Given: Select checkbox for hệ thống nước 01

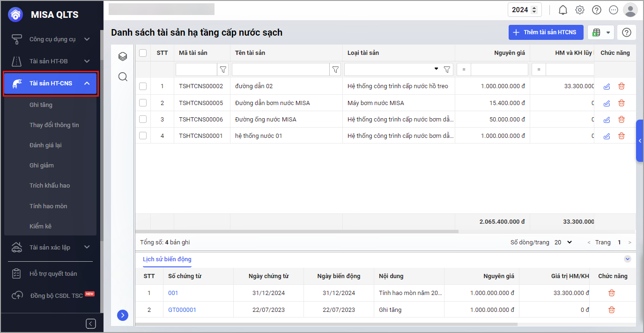Looking at the screenshot, I should coord(143,136).
